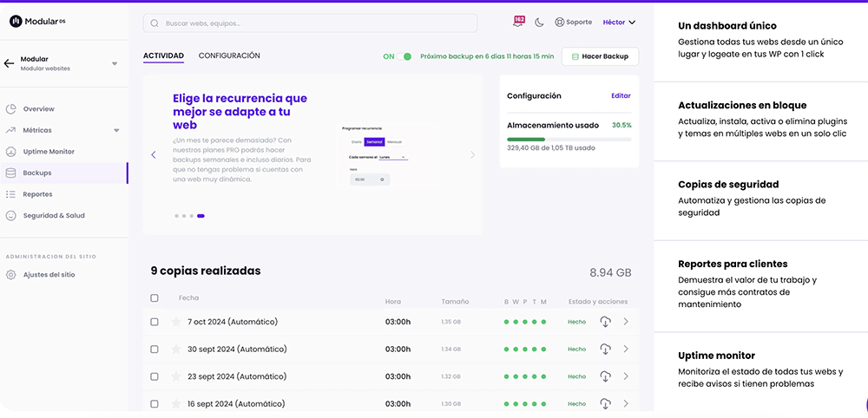Star the 23 sept 2024 backup
The image size is (868, 418).
click(x=176, y=376)
